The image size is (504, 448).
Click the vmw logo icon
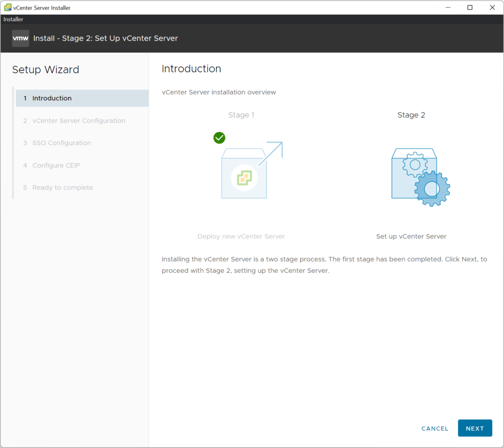point(20,38)
